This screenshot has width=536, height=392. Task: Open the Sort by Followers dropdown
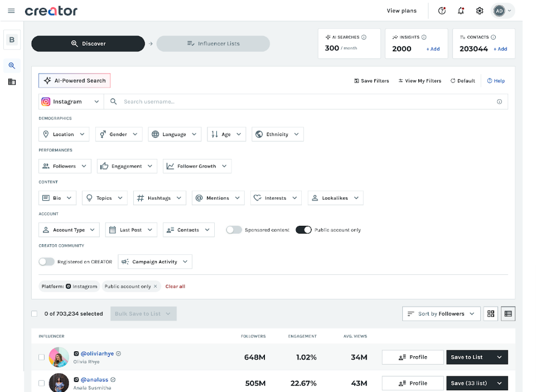pyautogui.click(x=441, y=313)
